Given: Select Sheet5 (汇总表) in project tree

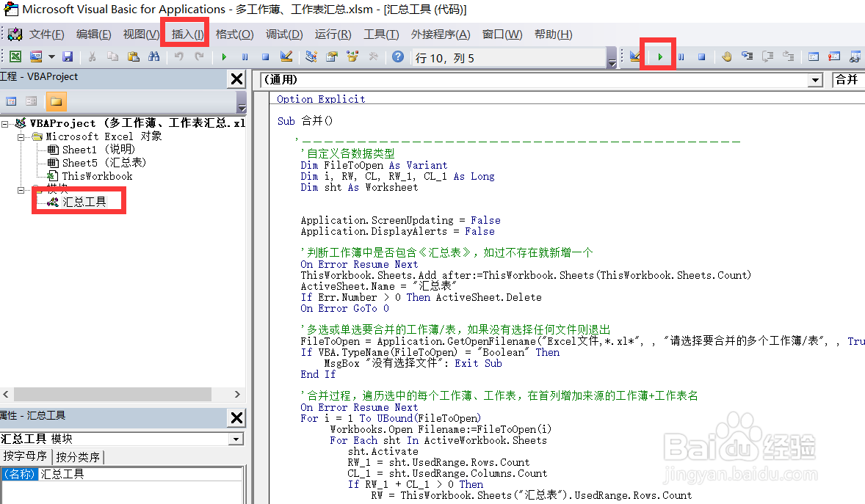Looking at the screenshot, I should pyautogui.click(x=96, y=163).
